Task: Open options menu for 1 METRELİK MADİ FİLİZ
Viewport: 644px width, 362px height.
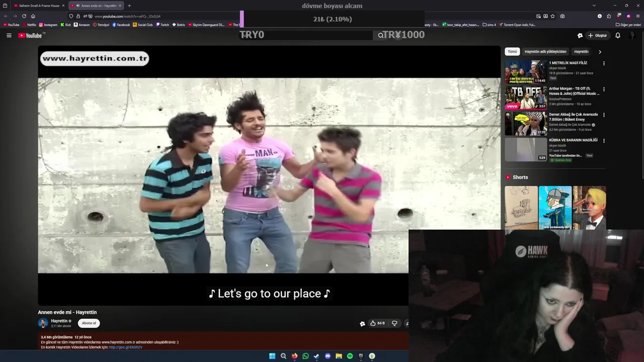Action: (x=604, y=63)
